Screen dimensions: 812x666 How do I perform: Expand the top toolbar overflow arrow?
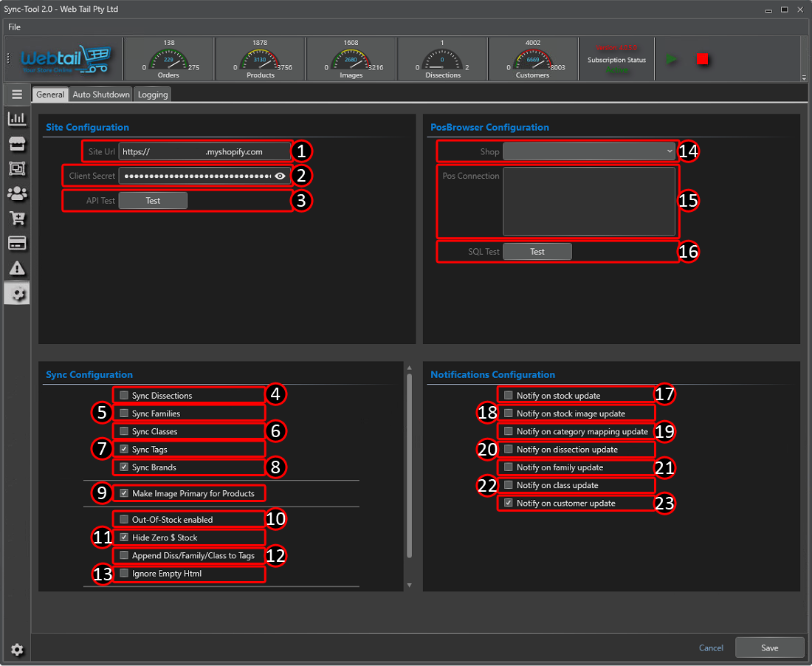(x=804, y=78)
